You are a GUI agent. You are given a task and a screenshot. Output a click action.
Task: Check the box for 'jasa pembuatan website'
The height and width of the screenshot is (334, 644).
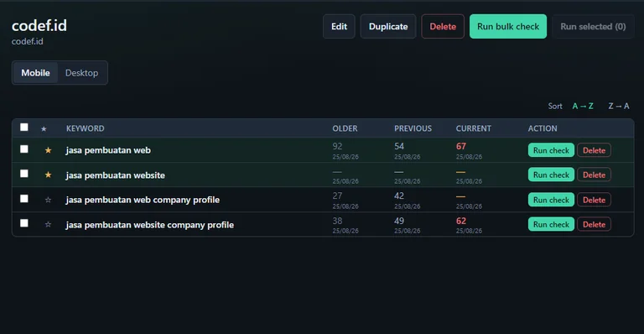24,174
